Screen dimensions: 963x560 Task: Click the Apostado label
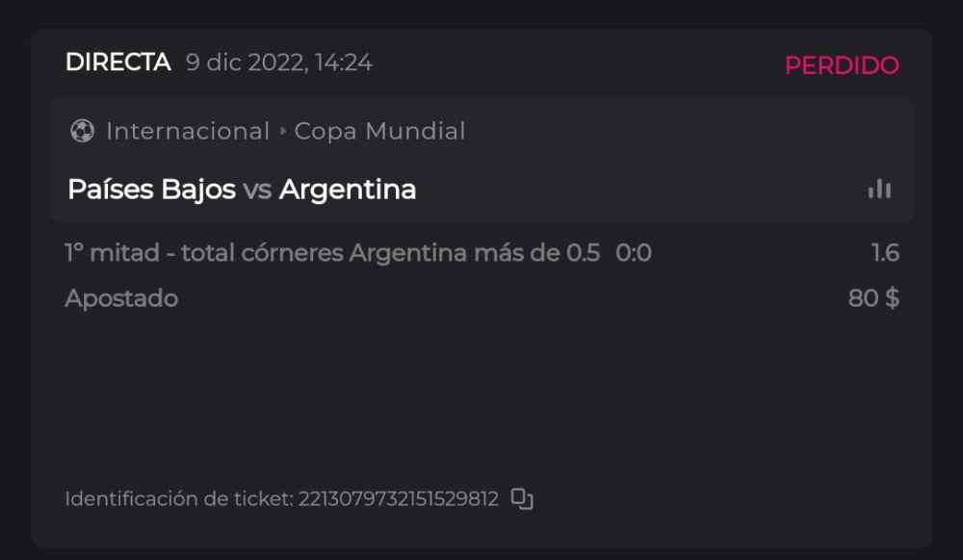click(121, 298)
